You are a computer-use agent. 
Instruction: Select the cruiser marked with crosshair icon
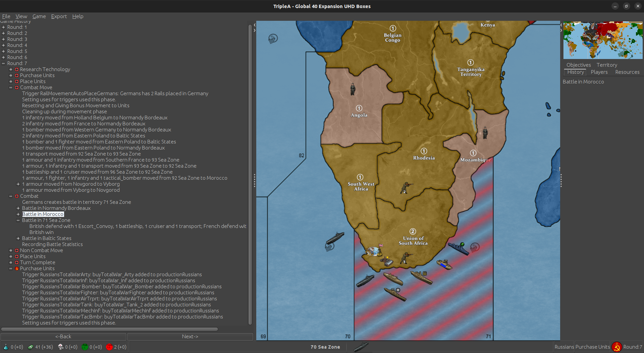coord(395,294)
